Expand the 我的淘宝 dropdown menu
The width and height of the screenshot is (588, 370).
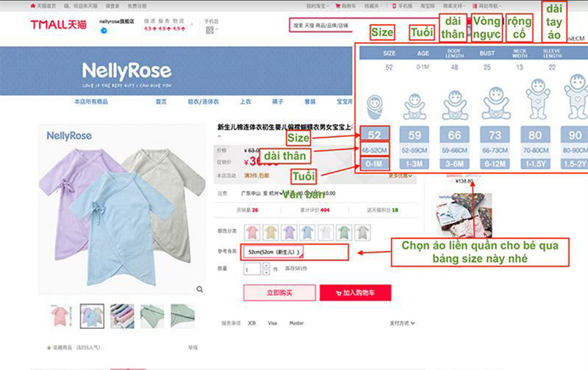coord(318,6)
